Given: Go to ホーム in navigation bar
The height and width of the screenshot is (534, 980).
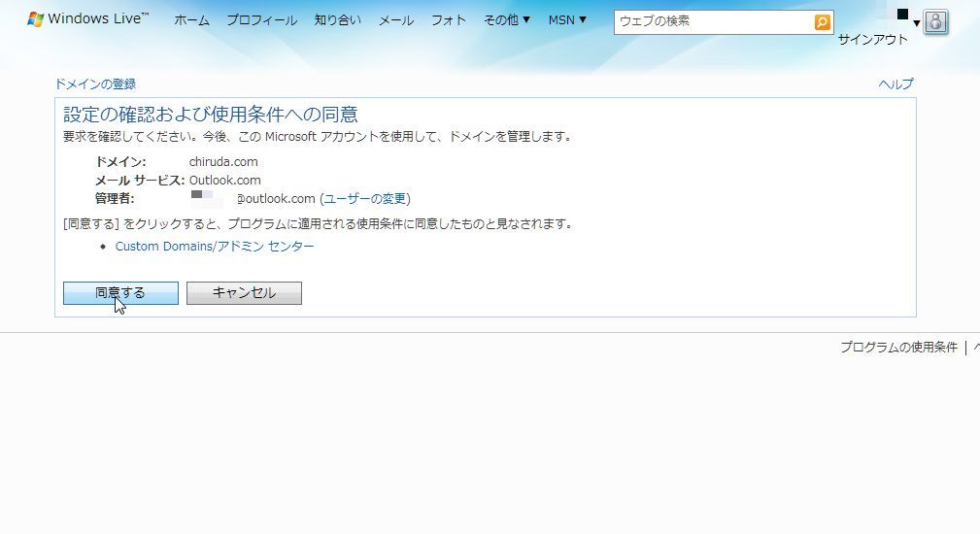Looking at the screenshot, I should tap(192, 20).
